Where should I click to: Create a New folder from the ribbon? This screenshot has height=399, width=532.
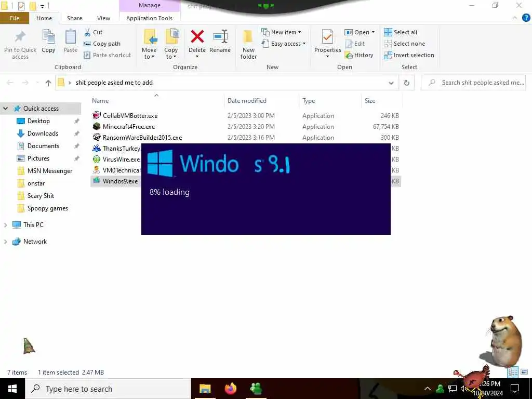(248, 44)
